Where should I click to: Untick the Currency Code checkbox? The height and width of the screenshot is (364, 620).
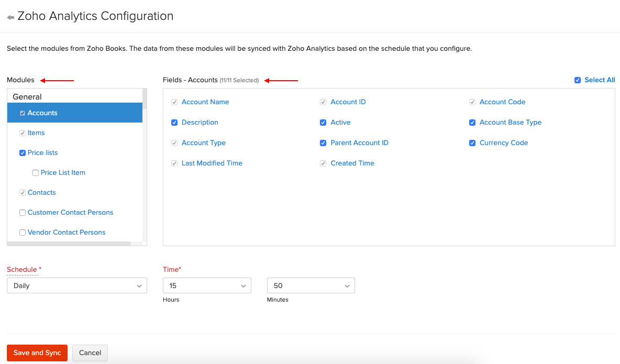click(x=472, y=143)
